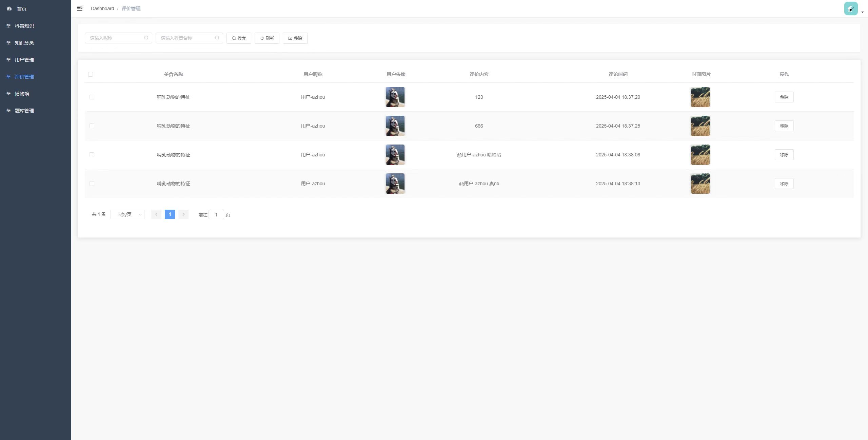
Task: Open 用户管理 in the sidebar
Action: click(x=24, y=60)
